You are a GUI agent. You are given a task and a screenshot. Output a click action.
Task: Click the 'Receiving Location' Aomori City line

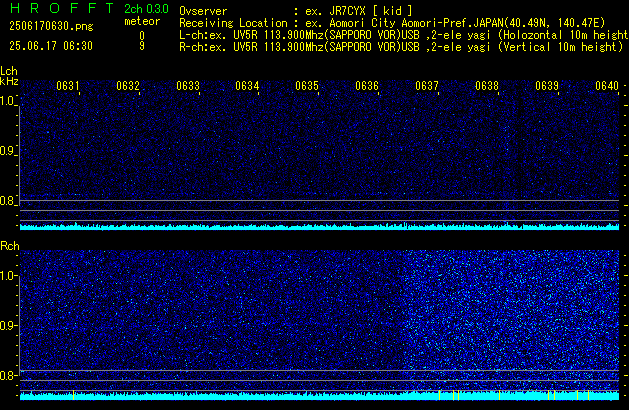pos(392,23)
